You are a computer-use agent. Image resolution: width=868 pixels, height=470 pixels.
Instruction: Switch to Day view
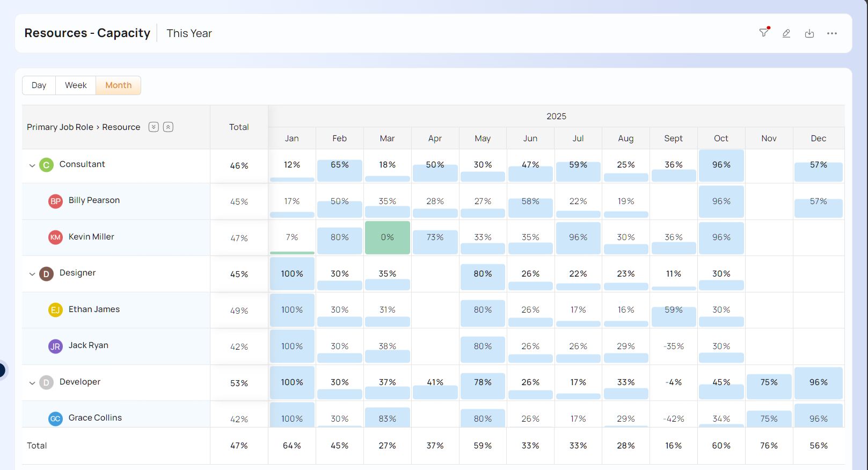(x=39, y=85)
